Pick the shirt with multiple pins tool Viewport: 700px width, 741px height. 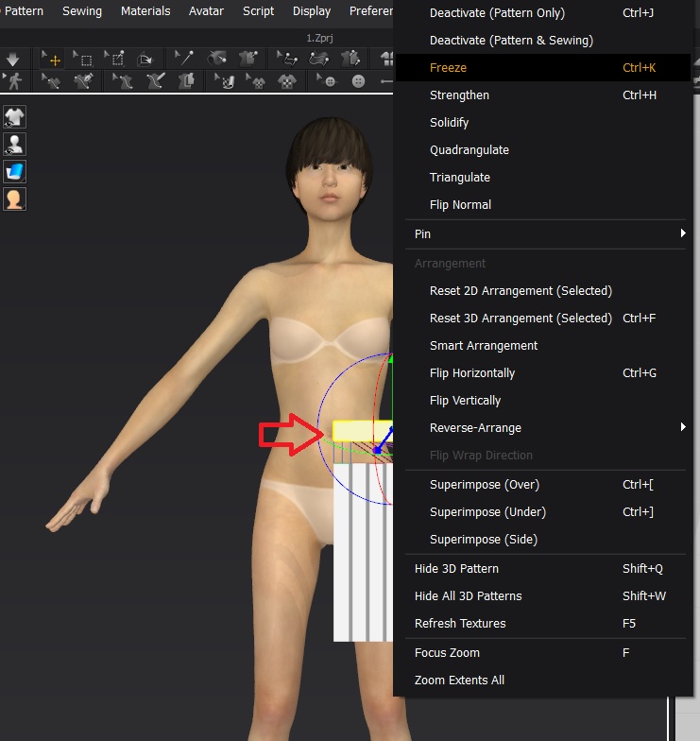(350, 59)
